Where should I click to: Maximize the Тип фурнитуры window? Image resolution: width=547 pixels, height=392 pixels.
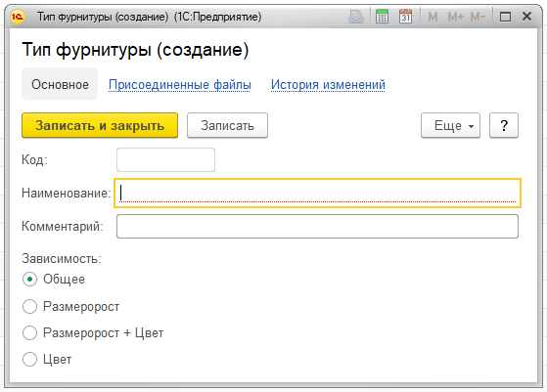tap(505, 17)
